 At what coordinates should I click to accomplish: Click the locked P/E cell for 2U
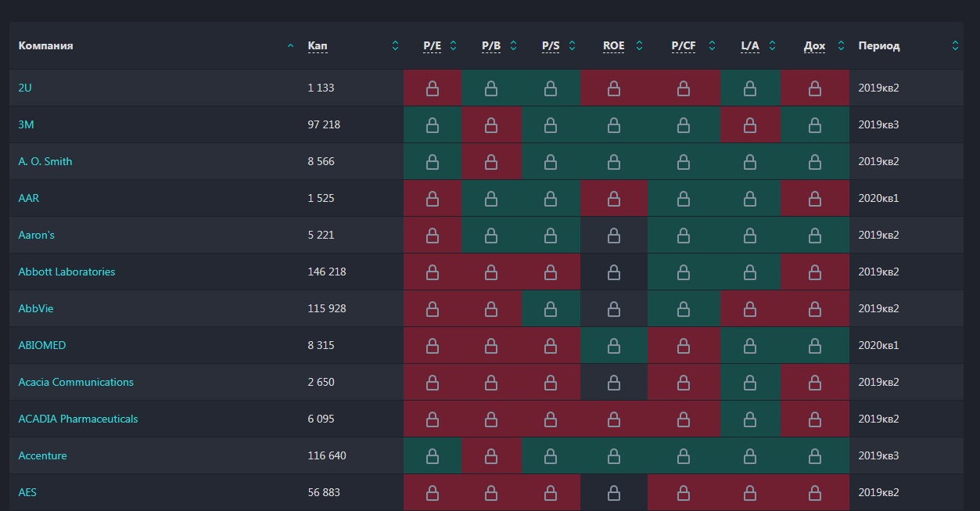pos(432,88)
